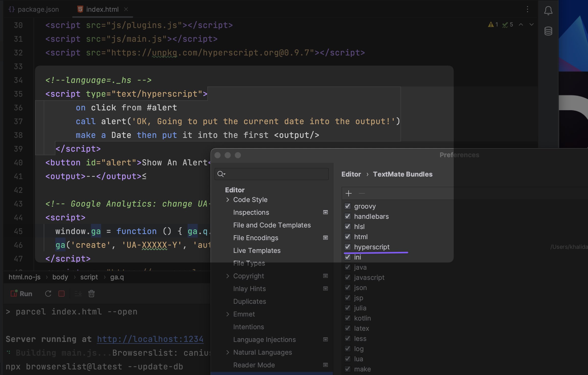This screenshot has width=588, height=375.
Task: Select Live Templates in settings tree
Action: point(257,251)
